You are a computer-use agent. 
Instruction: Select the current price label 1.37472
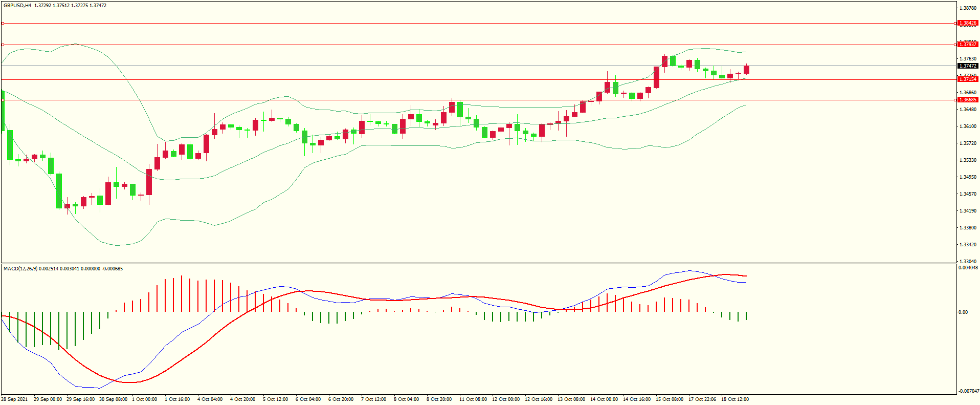tap(967, 66)
